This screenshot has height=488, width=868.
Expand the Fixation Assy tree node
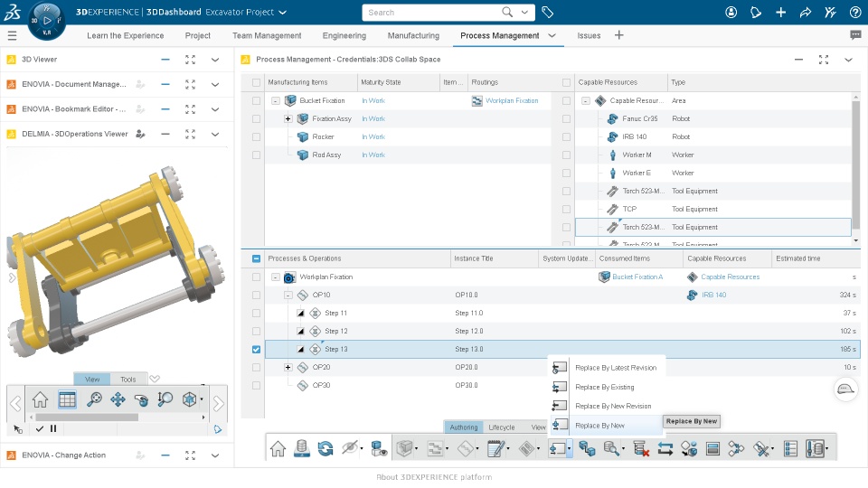(x=288, y=118)
